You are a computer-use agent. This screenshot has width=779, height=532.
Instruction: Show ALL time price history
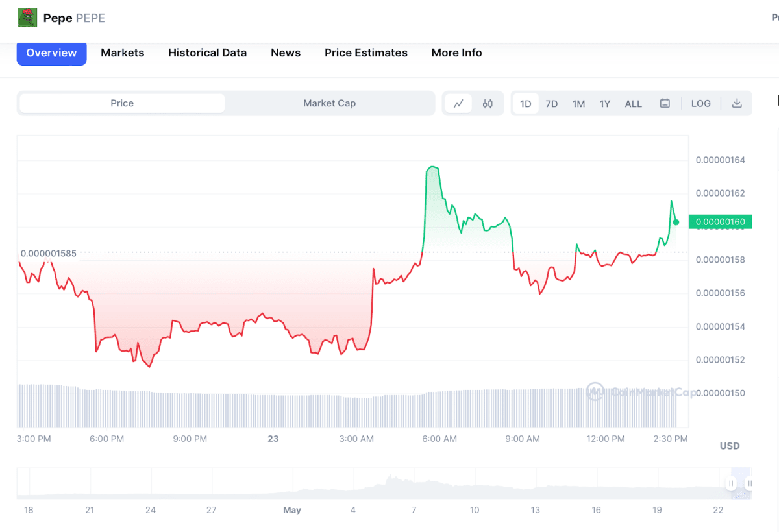[632, 103]
